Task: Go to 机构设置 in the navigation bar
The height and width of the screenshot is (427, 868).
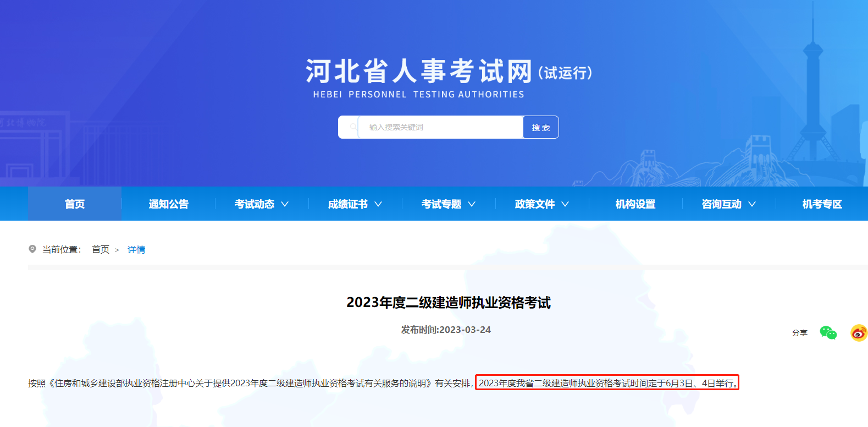Action: (635, 204)
